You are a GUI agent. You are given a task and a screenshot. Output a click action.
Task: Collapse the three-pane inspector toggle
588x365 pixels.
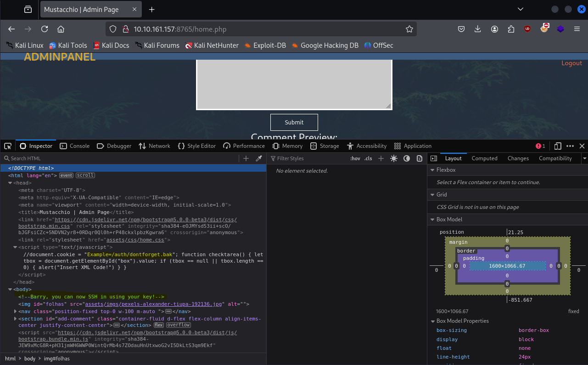click(x=434, y=158)
